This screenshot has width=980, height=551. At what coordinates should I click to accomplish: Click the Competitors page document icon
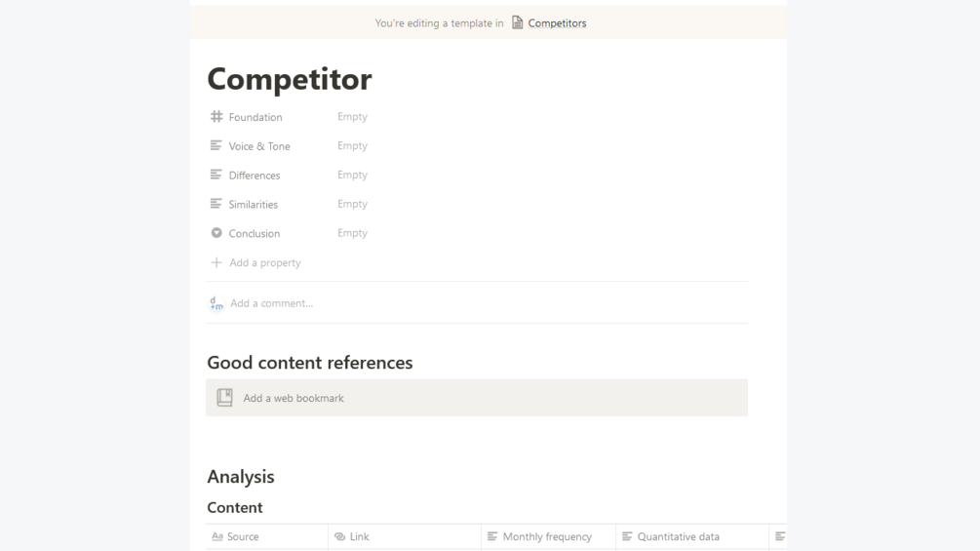pos(518,23)
